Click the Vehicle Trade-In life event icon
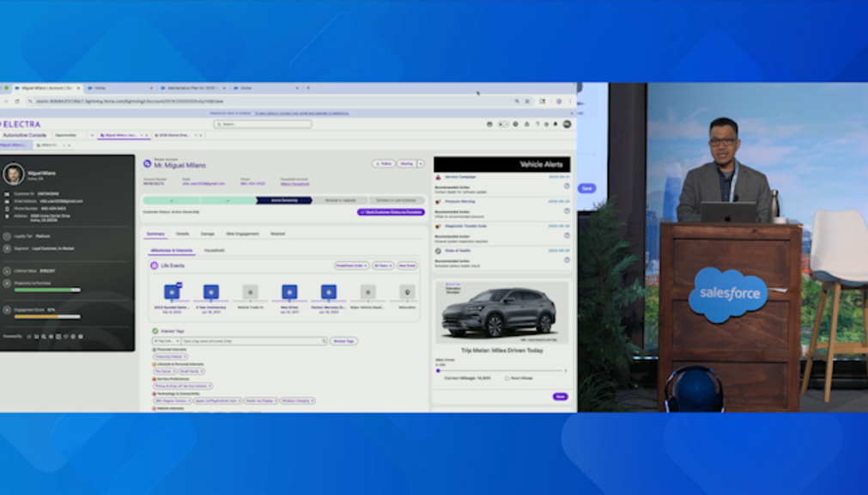Viewport: 868px width, 495px height. pyautogui.click(x=250, y=292)
